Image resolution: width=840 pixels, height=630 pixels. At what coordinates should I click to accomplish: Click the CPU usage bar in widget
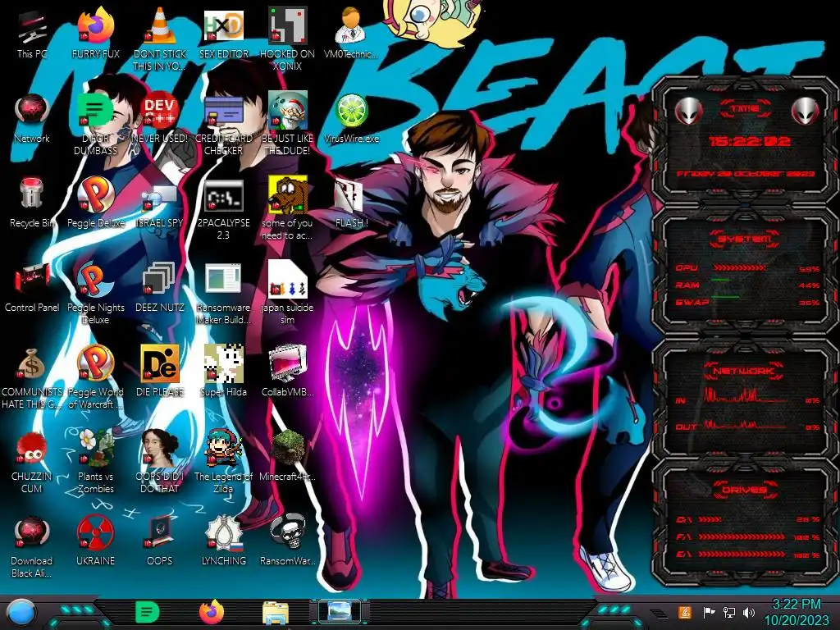coord(741,268)
